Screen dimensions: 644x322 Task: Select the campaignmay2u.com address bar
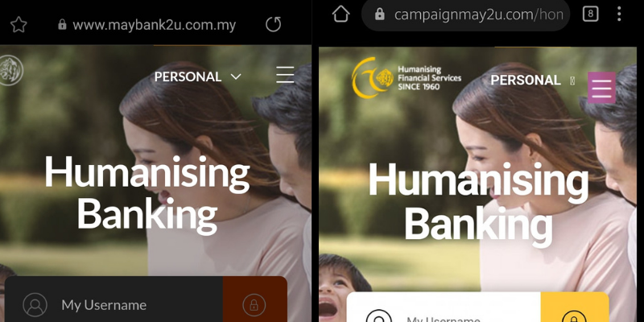466,15
